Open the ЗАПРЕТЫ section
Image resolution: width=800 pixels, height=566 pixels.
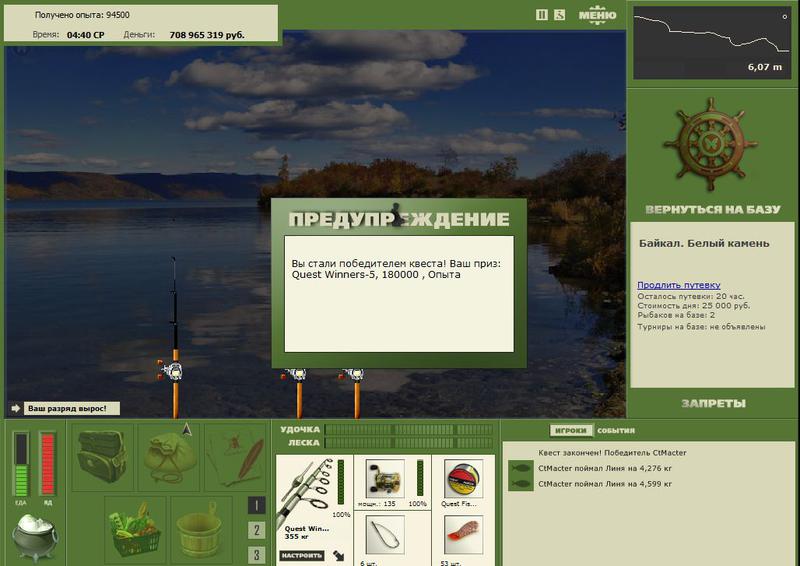[713, 404]
